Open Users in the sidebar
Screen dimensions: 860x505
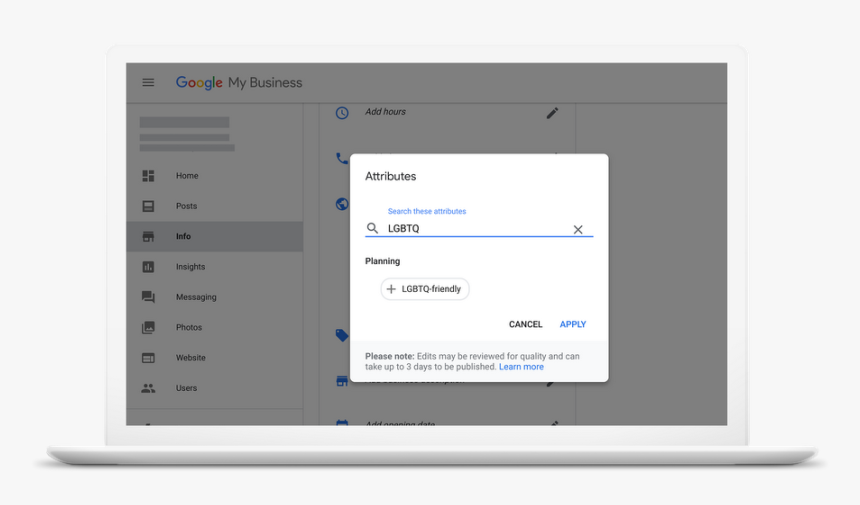[186, 388]
